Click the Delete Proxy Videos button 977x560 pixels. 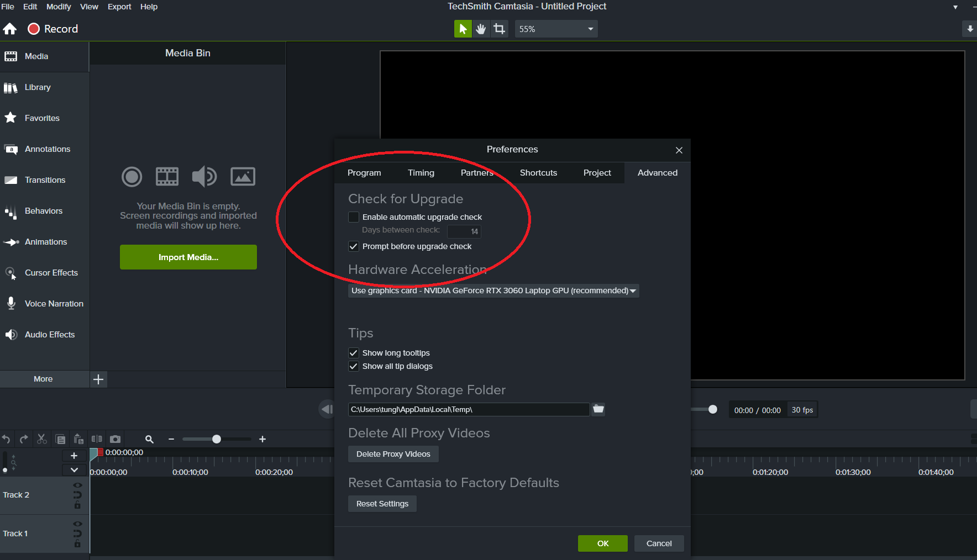coord(393,454)
